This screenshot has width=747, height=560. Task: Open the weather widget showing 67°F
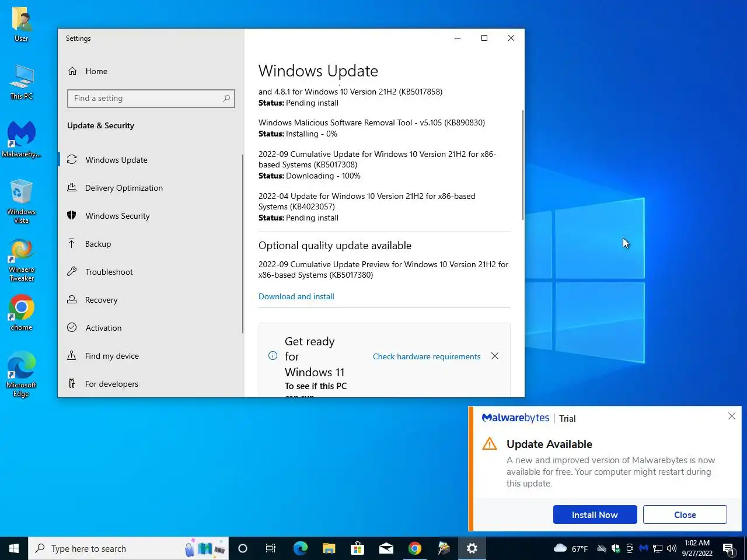click(x=571, y=548)
